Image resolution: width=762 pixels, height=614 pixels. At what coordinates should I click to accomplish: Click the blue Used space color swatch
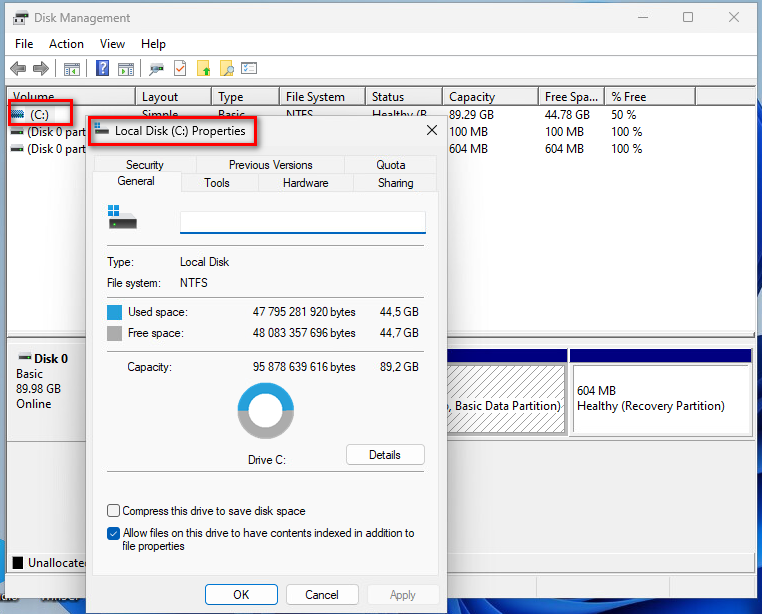point(114,312)
